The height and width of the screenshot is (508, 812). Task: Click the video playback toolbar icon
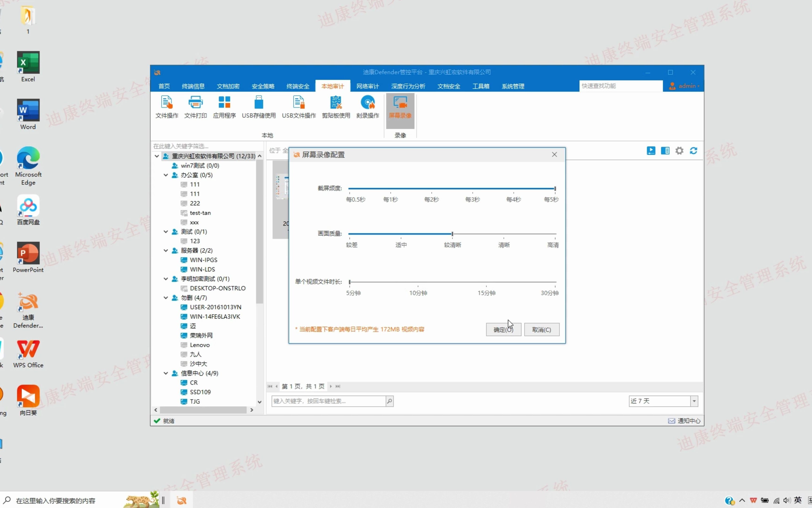tap(651, 151)
